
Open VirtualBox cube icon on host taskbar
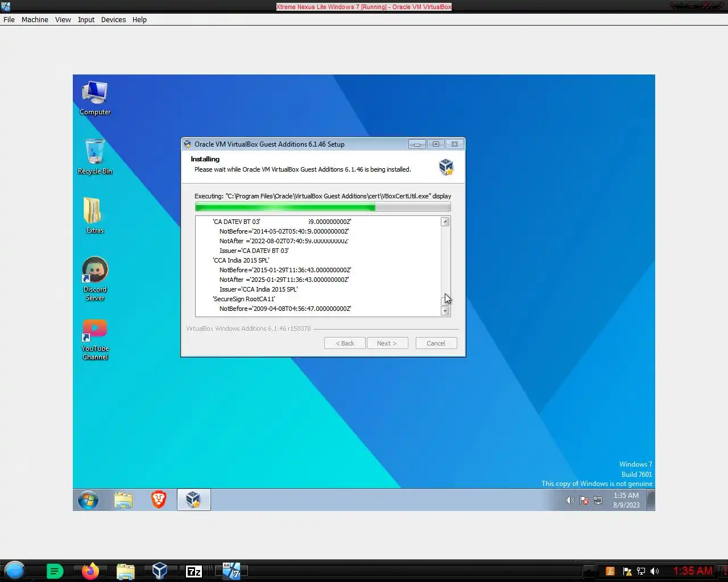(160, 571)
